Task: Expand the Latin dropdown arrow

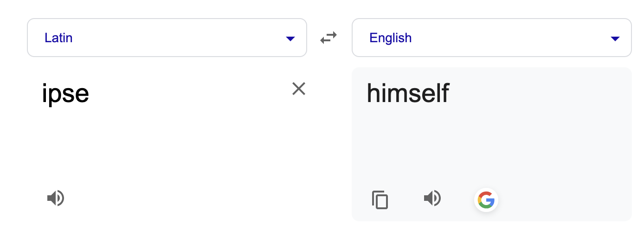Action: 290,38
